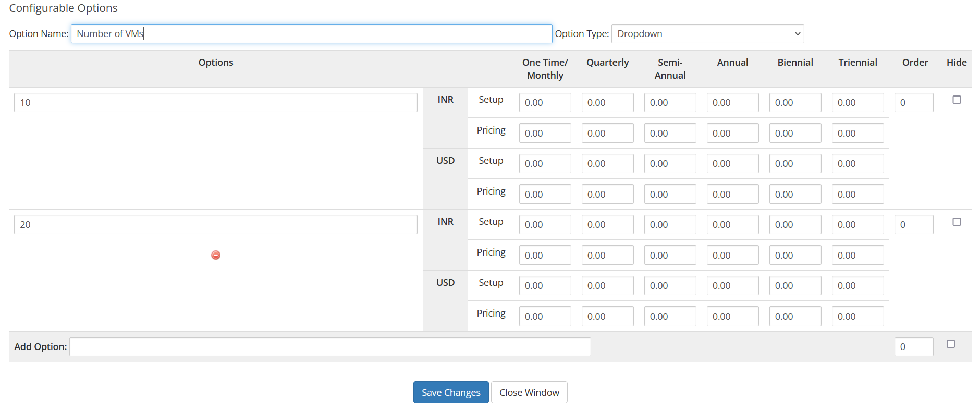Viewport: 980px width, 409px height.
Task: Click option 20 INR Pricing Semi-Annual field
Action: coord(670,255)
